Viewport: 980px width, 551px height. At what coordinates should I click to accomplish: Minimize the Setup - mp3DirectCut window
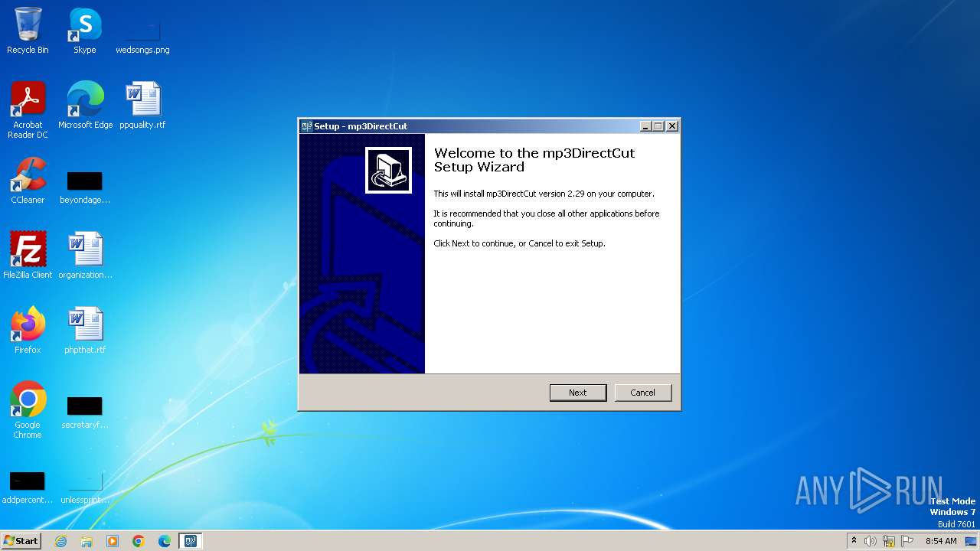(x=645, y=126)
